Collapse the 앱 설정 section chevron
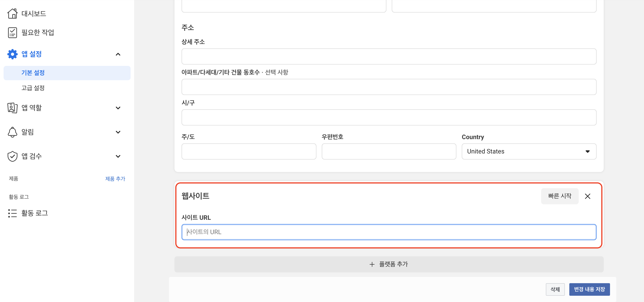 point(118,54)
